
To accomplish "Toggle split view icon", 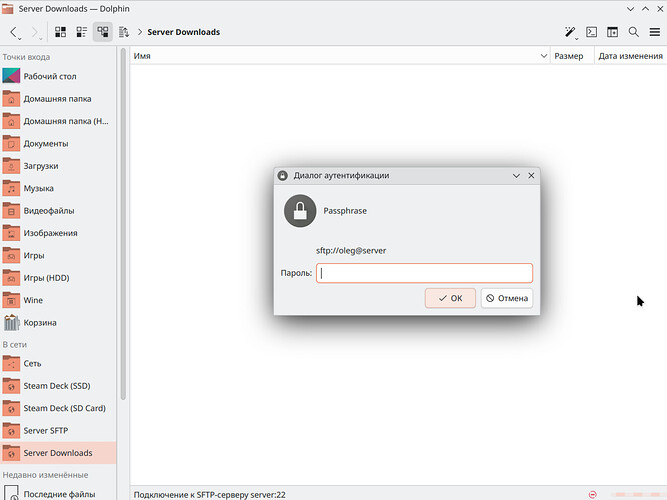I will [x=613, y=32].
